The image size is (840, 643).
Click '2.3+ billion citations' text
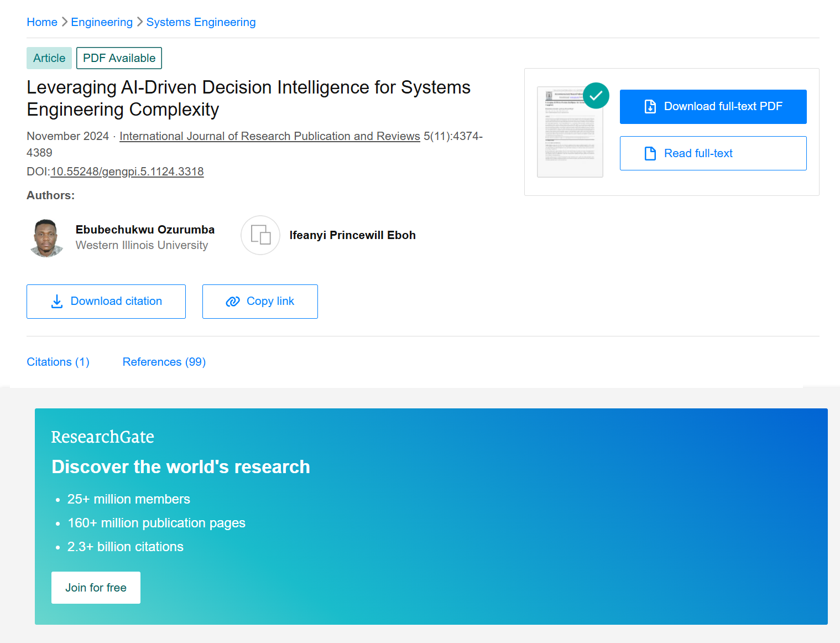[126, 547]
